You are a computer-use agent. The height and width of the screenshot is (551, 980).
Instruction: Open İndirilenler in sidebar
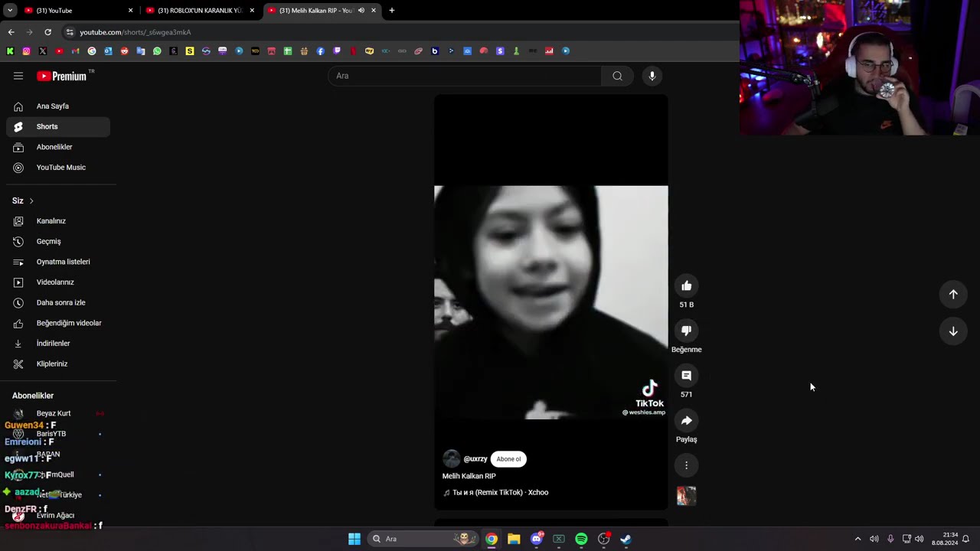[58, 344]
